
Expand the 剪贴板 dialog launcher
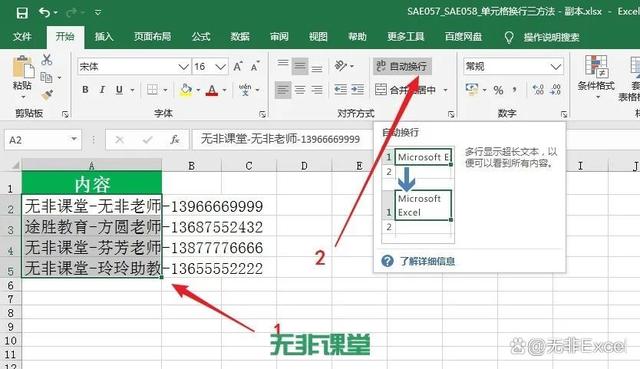point(65,114)
